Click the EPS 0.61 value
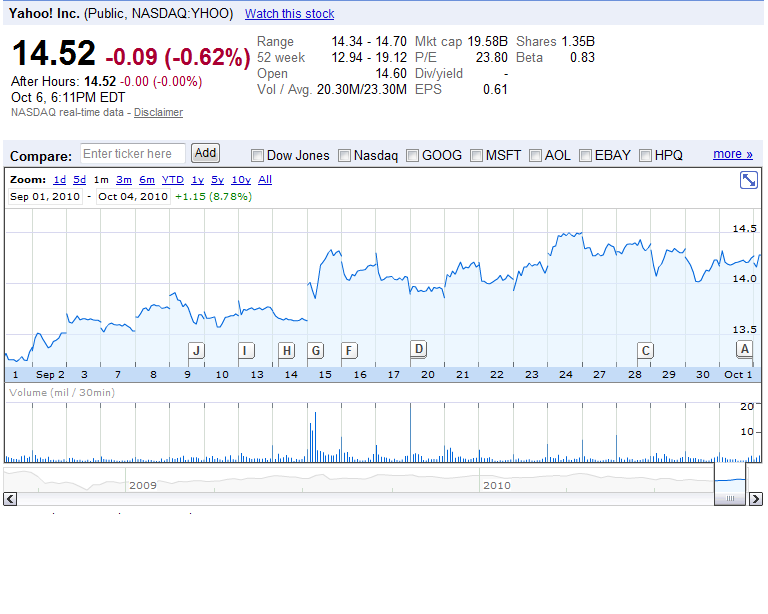 [495, 90]
